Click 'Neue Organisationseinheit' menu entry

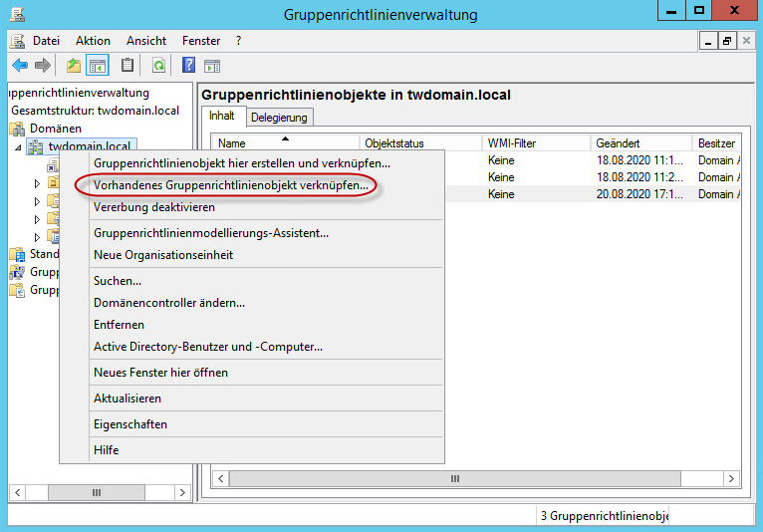163,255
